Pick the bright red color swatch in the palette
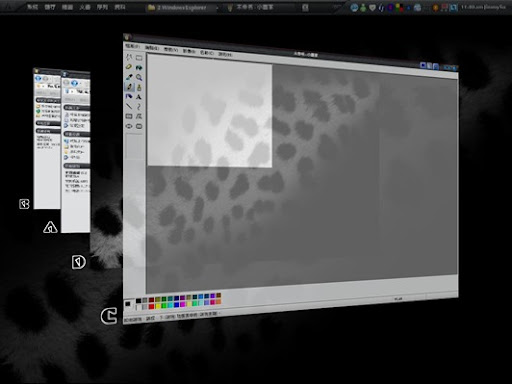The height and width of the screenshot is (384, 512). tap(151, 306)
